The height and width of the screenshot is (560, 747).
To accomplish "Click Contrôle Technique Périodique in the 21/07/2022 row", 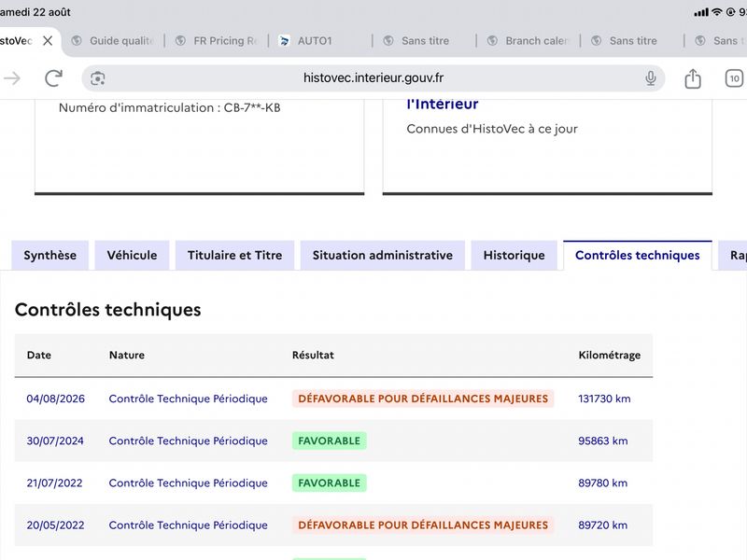I will 189,483.
